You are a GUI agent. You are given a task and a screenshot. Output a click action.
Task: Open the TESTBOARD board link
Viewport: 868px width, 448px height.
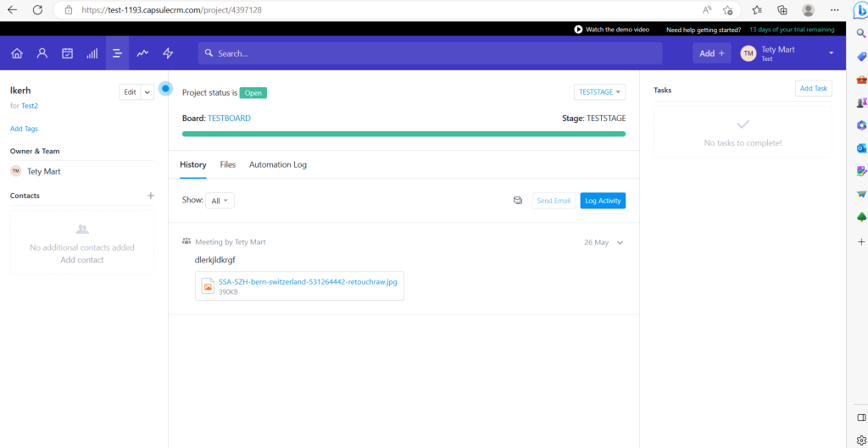229,119
